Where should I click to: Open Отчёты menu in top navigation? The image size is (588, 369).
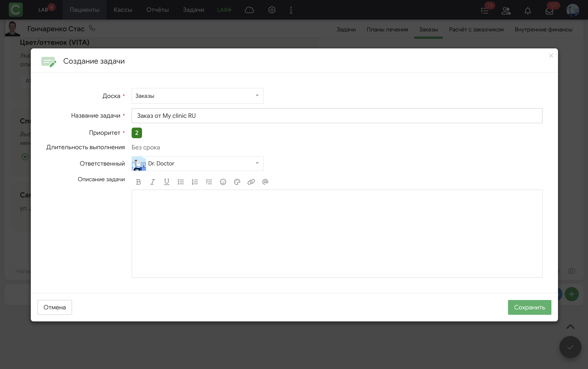tap(157, 10)
